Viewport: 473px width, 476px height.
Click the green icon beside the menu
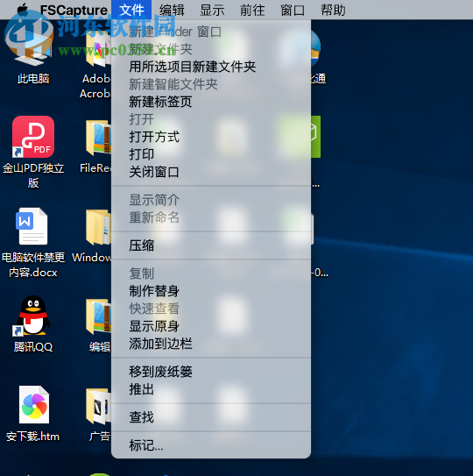pos(315,137)
